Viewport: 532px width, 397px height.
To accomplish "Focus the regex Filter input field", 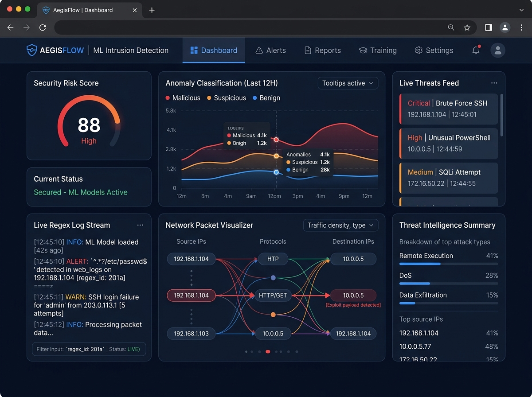I will tap(89, 349).
